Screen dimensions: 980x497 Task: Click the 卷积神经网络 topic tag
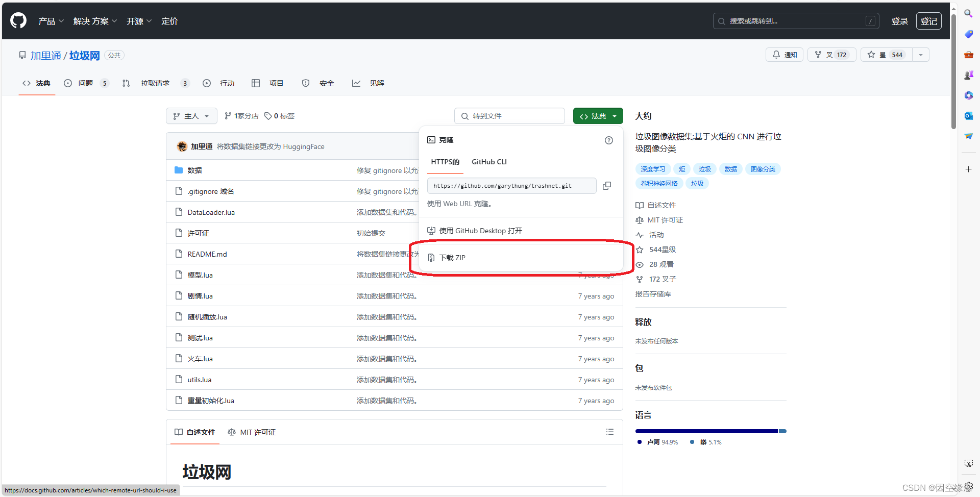click(x=659, y=183)
